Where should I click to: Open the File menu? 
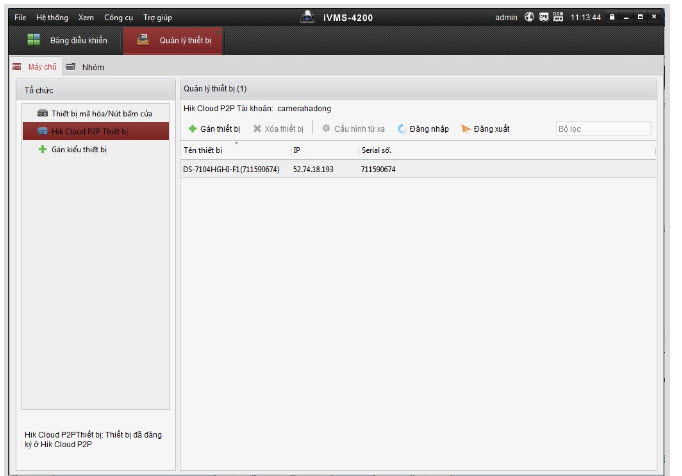point(20,17)
